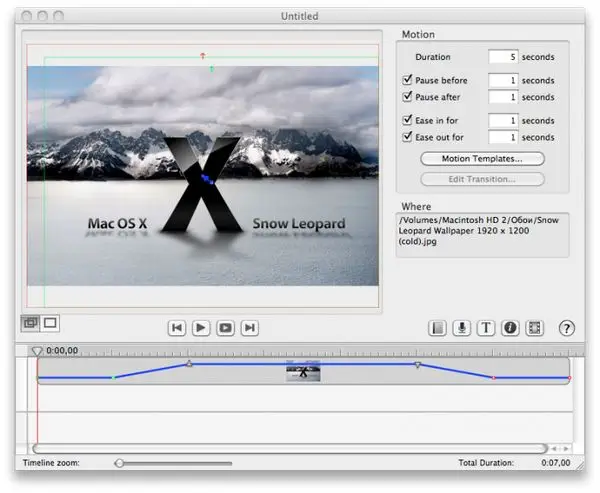
Task: Click the full-screen play button with the framed arrow
Action: point(225,328)
